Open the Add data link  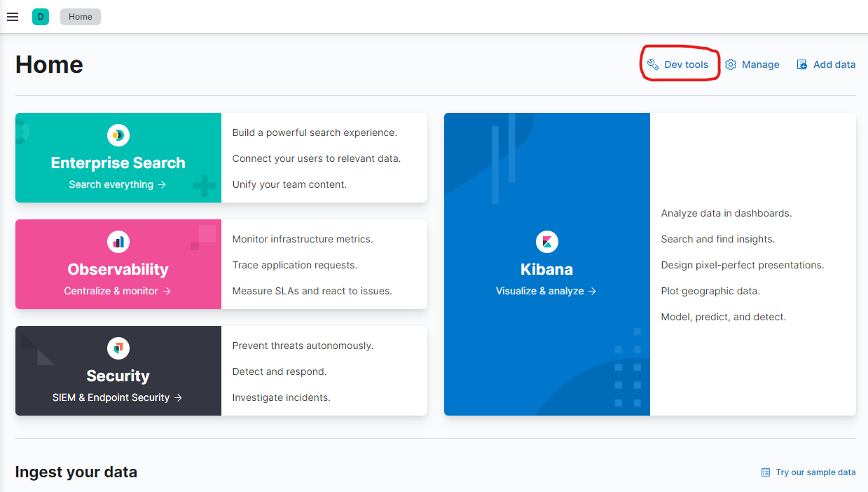pyautogui.click(x=834, y=64)
